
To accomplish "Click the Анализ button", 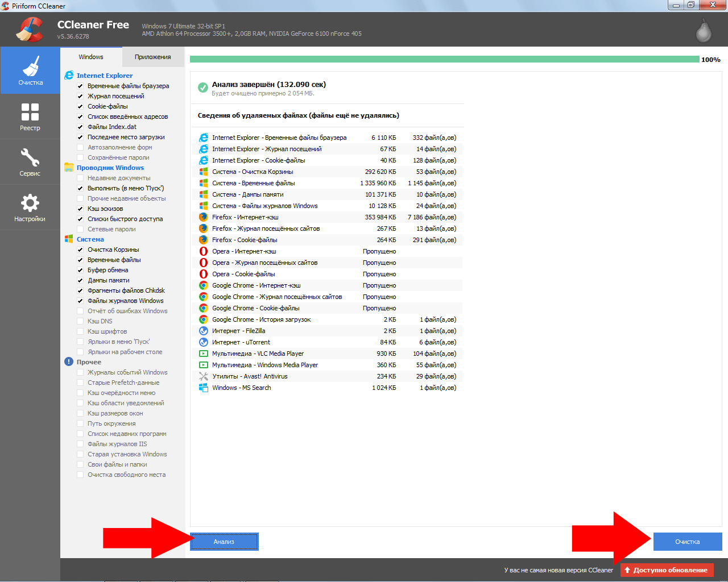I will pos(224,542).
